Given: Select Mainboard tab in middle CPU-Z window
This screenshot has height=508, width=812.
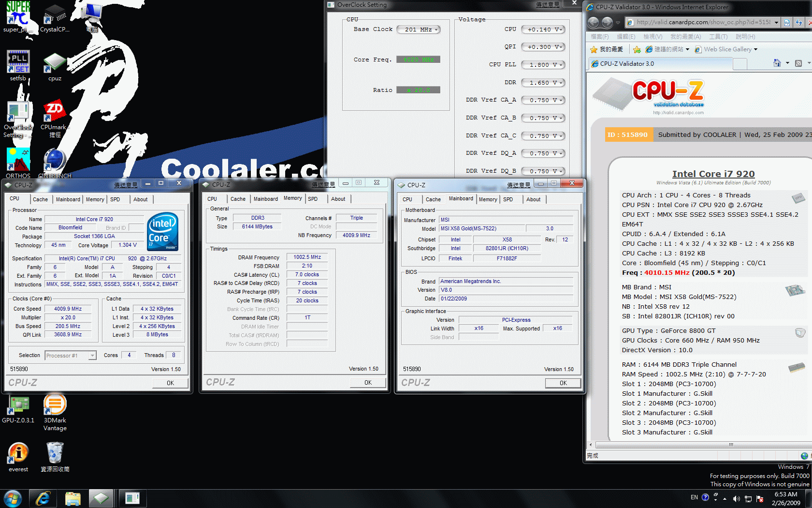Looking at the screenshot, I should pyautogui.click(x=266, y=199).
